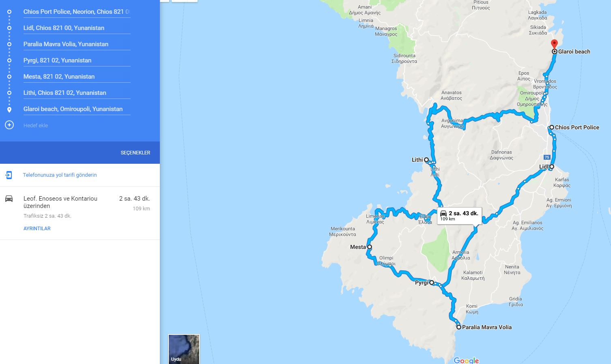611x364 pixels.
Task: Click the Lidl waypoint marker on map
Action: (552, 167)
